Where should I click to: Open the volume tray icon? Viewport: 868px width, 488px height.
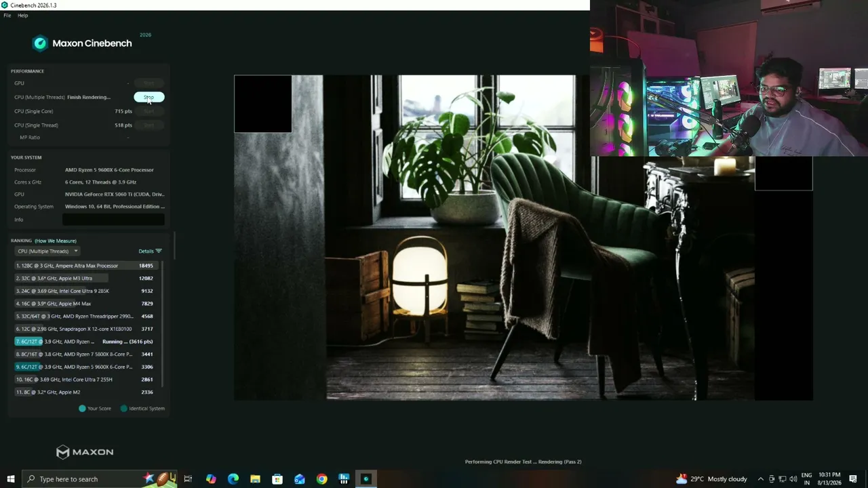coord(793,479)
